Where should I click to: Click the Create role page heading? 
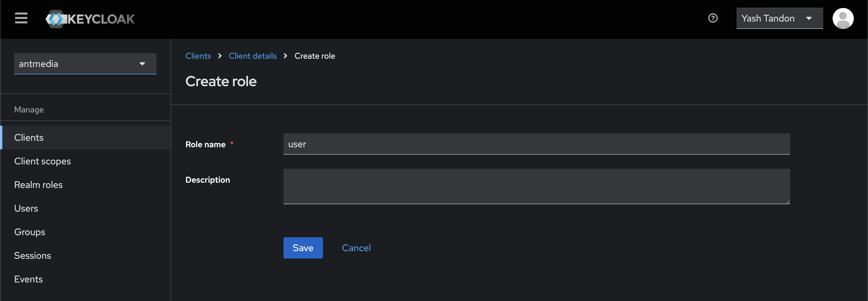[221, 81]
